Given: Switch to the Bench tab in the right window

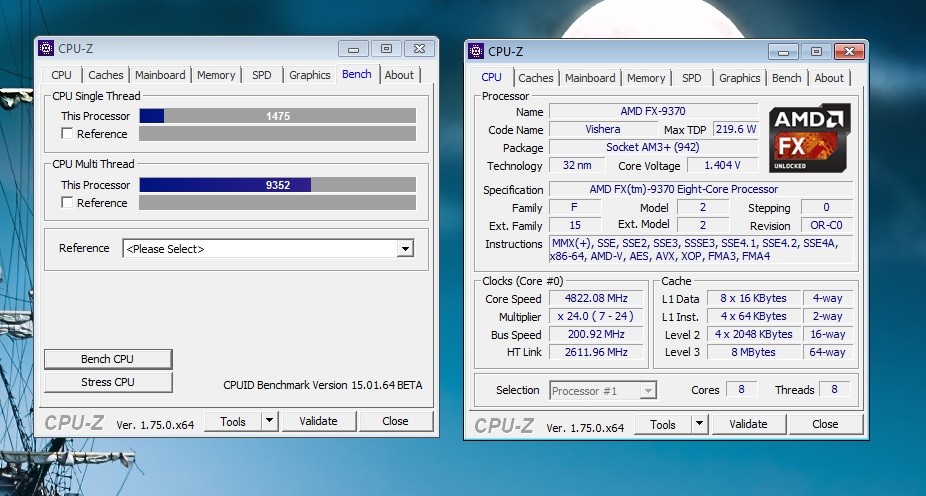Looking at the screenshot, I should coord(787,78).
